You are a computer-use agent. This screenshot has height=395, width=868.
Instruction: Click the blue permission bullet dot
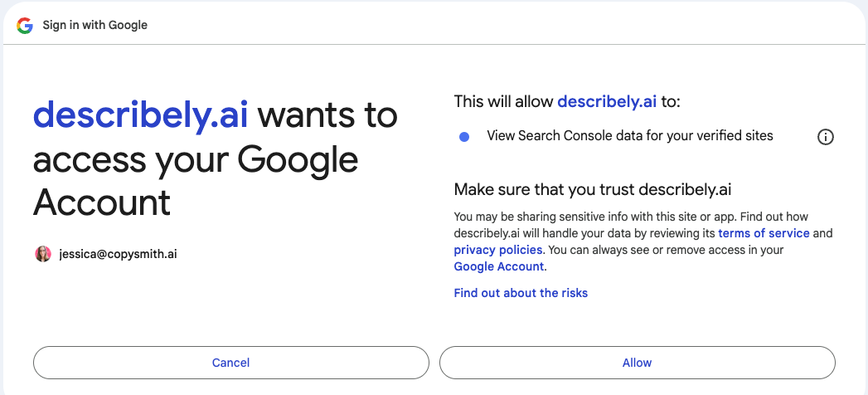(464, 137)
